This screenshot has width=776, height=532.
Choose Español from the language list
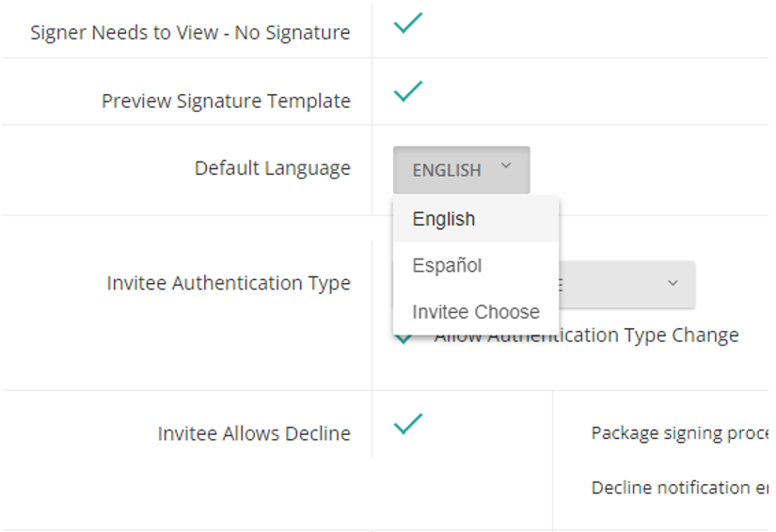447,266
